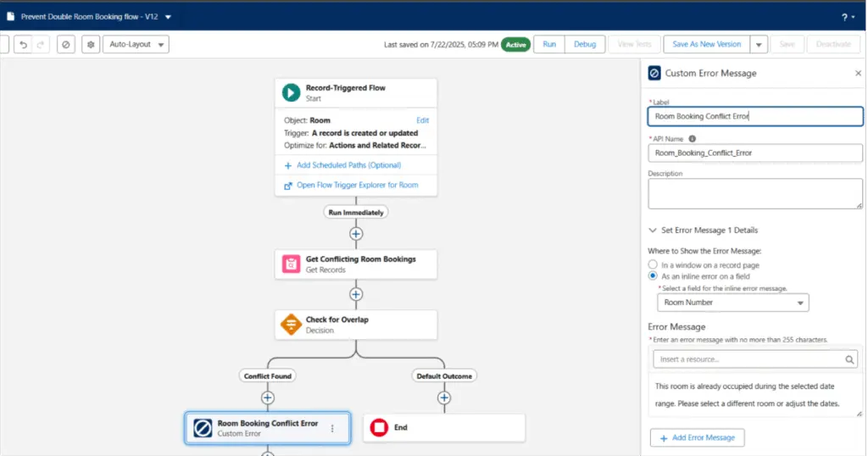Click Save As New Version
This screenshot has width=868, height=456.
point(706,44)
